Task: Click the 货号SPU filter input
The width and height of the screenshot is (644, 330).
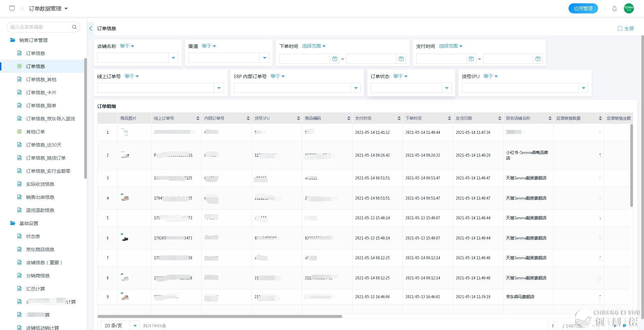Action: 520,88
